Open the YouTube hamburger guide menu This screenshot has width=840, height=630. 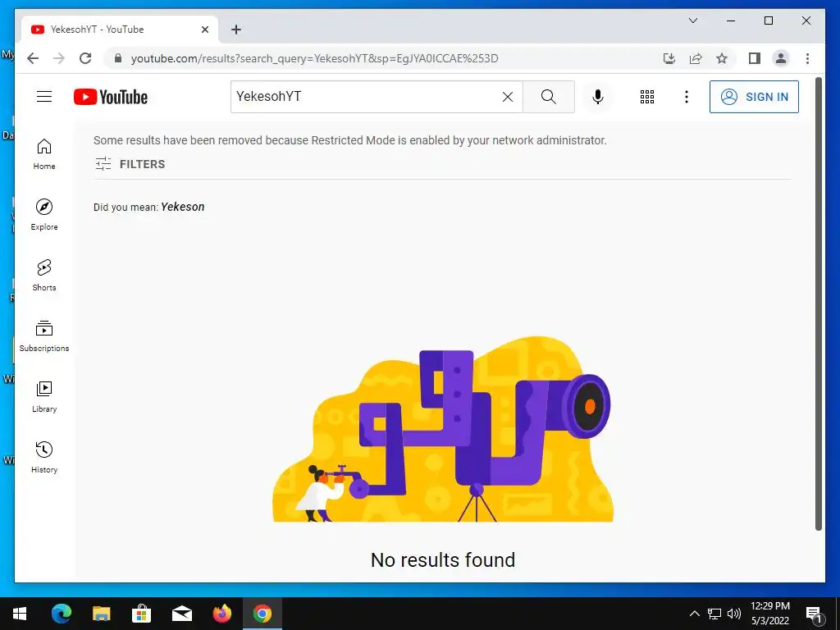pos(44,97)
